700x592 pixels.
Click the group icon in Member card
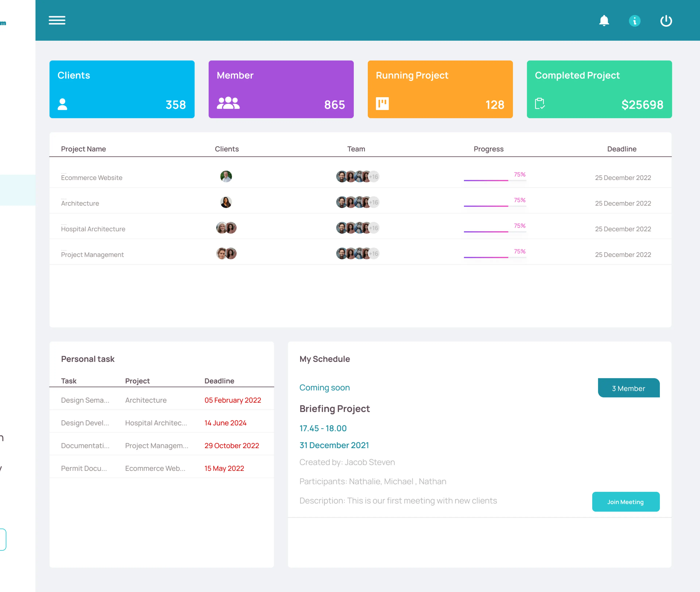228,103
